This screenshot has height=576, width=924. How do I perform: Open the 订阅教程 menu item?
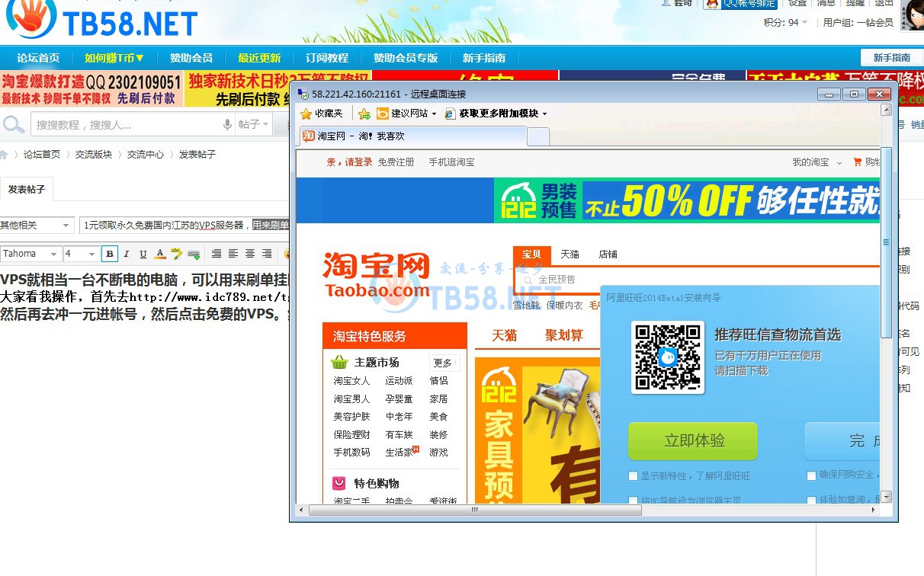point(327,58)
